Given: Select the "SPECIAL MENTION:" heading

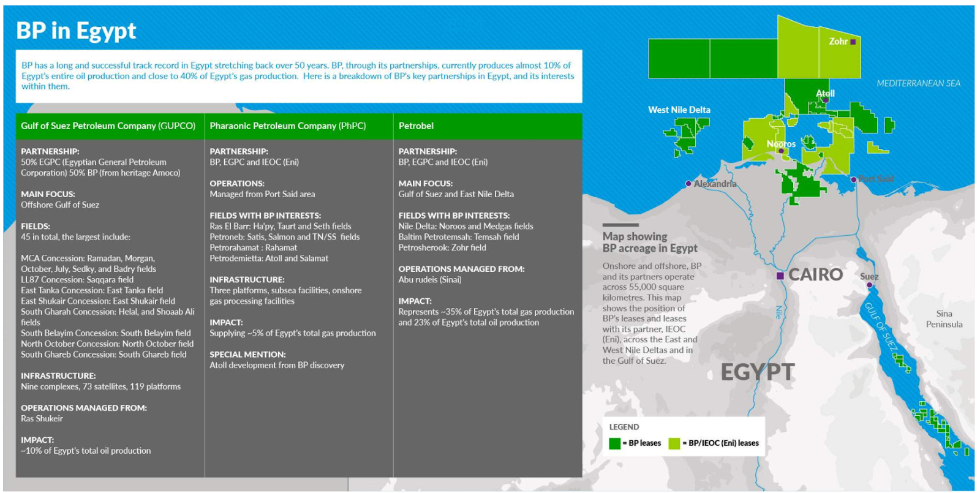Looking at the screenshot, I should pyautogui.click(x=247, y=355).
